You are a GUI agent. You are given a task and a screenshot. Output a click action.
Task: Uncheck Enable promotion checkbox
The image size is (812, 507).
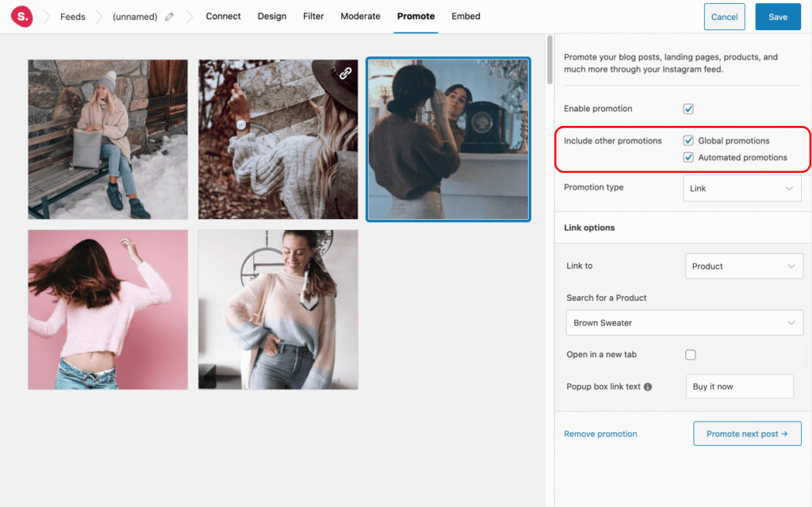tap(688, 109)
